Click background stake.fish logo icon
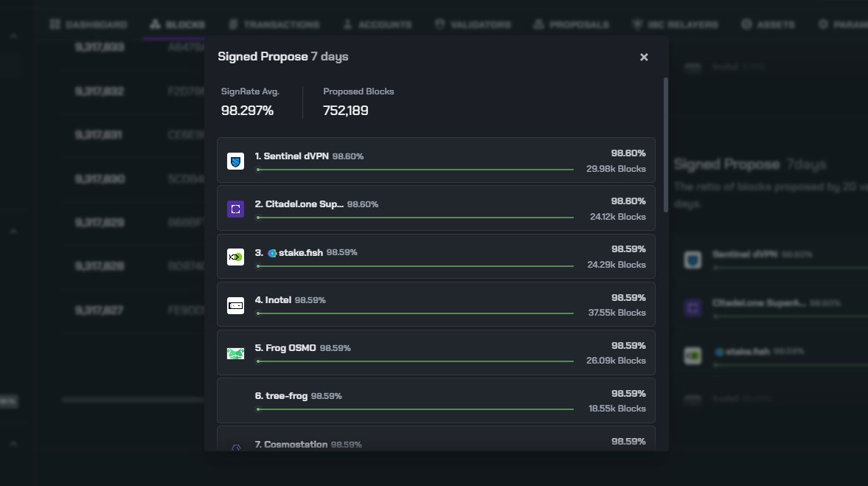The width and height of the screenshot is (868, 486). (x=692, y=356)
